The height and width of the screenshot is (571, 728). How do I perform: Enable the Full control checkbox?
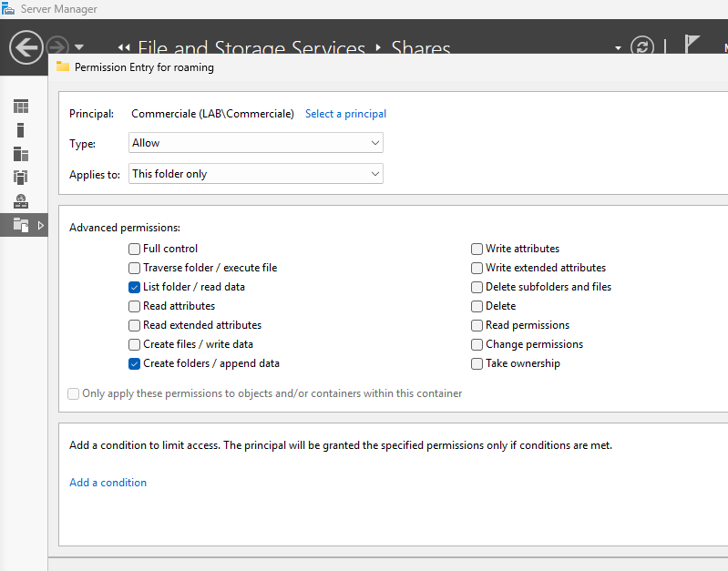click(x=135, y=249)
